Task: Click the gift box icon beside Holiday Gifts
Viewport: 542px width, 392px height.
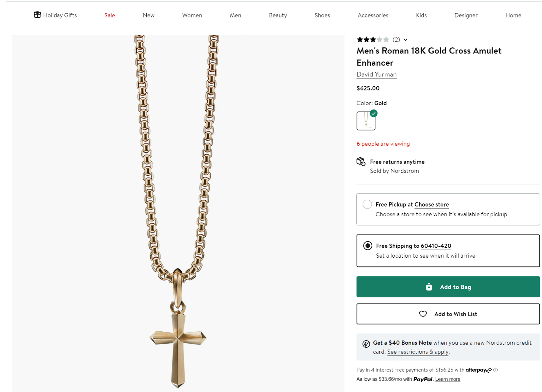Action: click(x=37, y=14)
